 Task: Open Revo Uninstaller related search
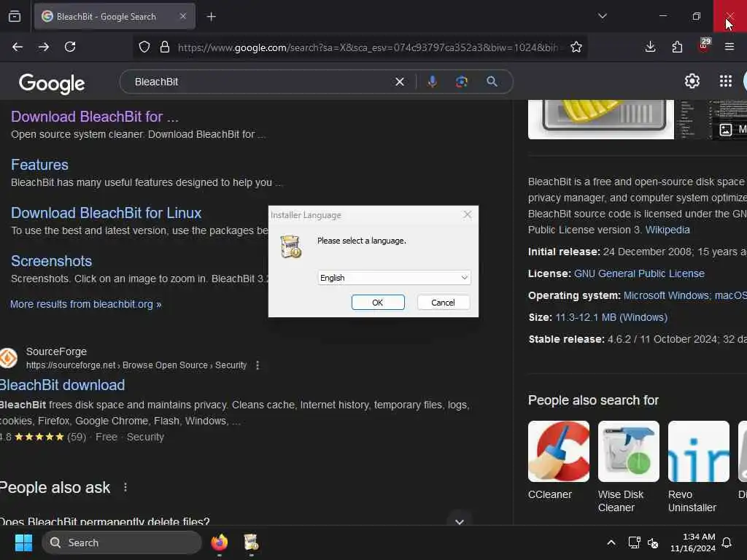point(698,467)
